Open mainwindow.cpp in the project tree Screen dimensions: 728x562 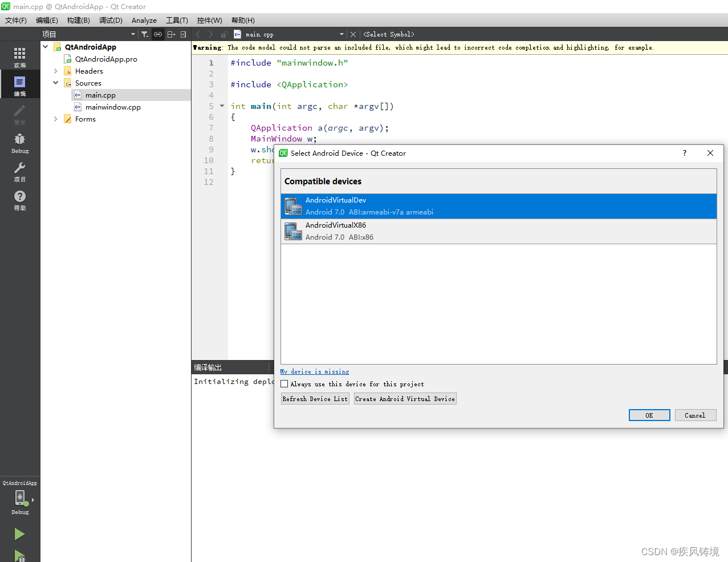click(x=113, y=107)
